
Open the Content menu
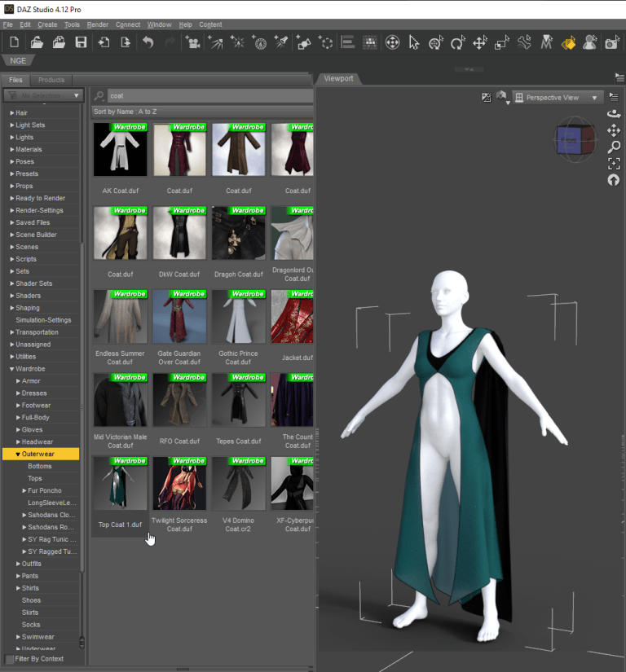(210, 24)
